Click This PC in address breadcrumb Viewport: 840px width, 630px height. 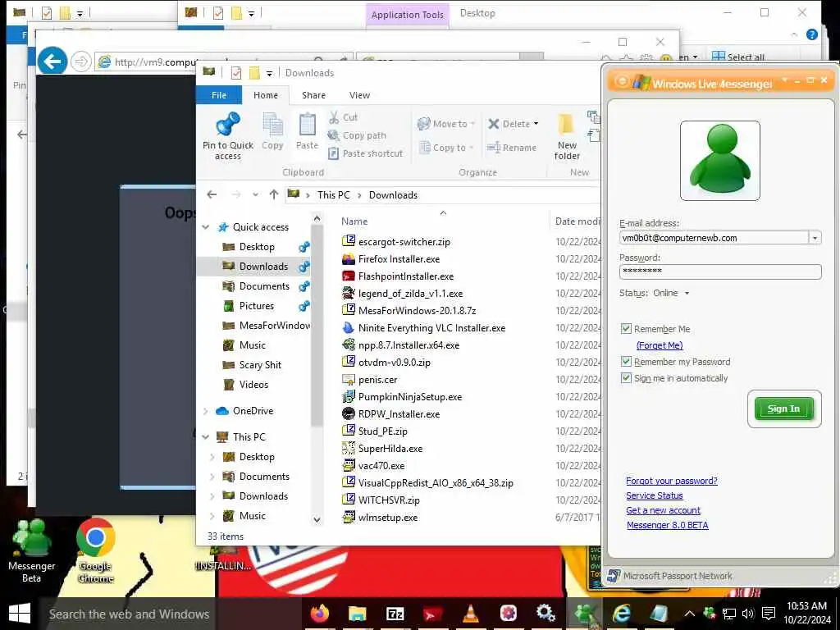pyautogui.click(x=333, y=195)
